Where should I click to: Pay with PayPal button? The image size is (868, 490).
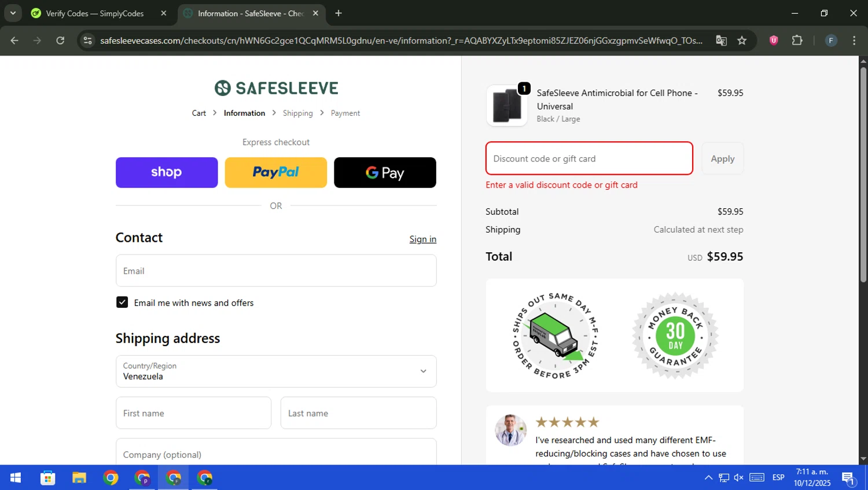click(276, 172)
